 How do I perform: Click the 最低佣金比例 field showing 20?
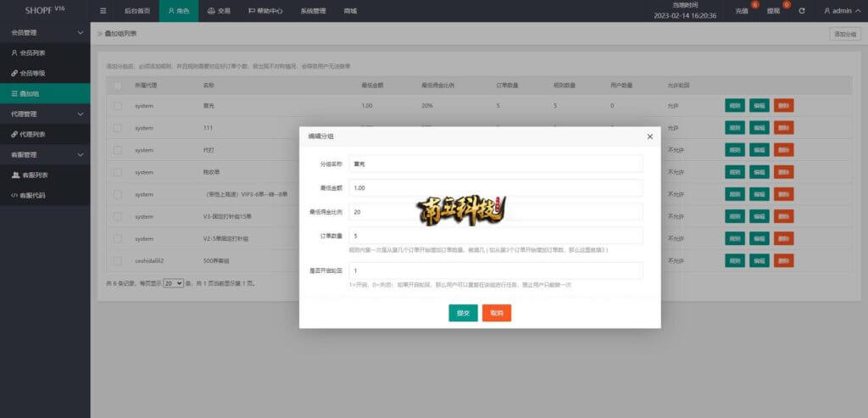coord(496,211)
